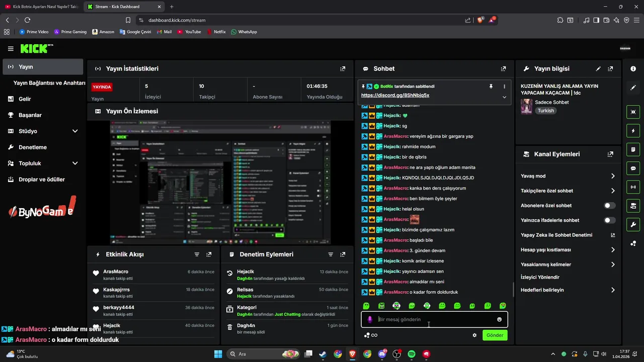Screen dimensions: 644x362
Task: Pop out the Sohbet chat panel
Action: coord(503,69)
